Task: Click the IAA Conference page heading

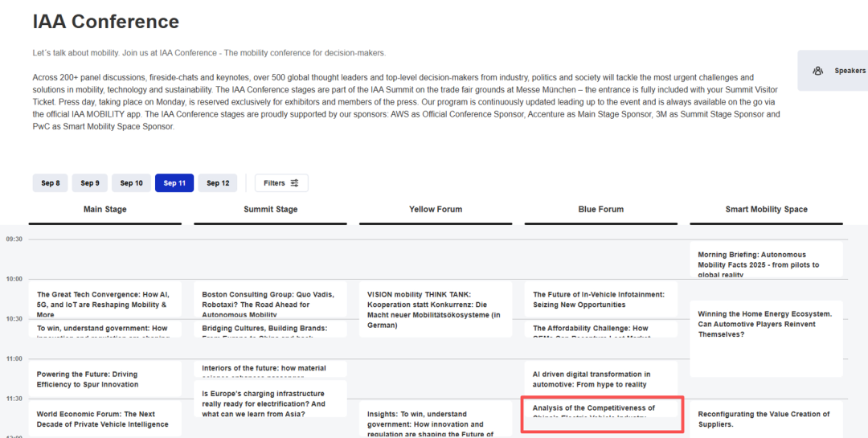Action: click(x=106, y=22)
